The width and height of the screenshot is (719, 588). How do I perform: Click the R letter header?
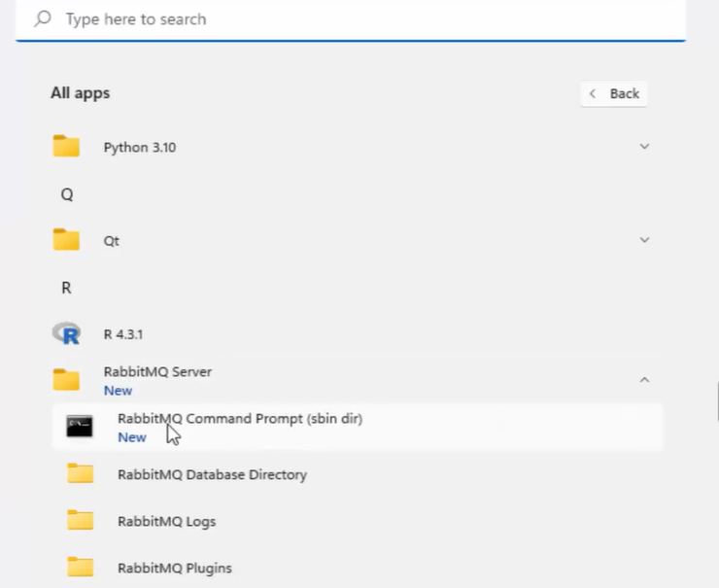coord(66,288)
